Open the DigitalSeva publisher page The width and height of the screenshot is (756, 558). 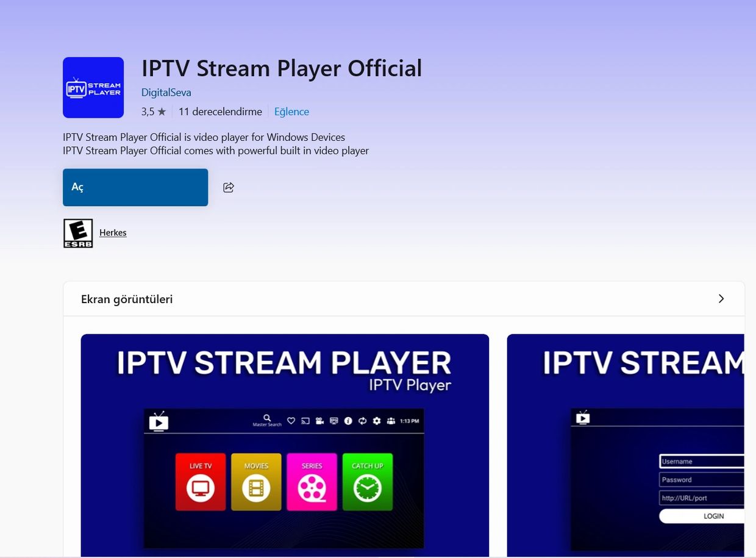(x=166, y=93)
